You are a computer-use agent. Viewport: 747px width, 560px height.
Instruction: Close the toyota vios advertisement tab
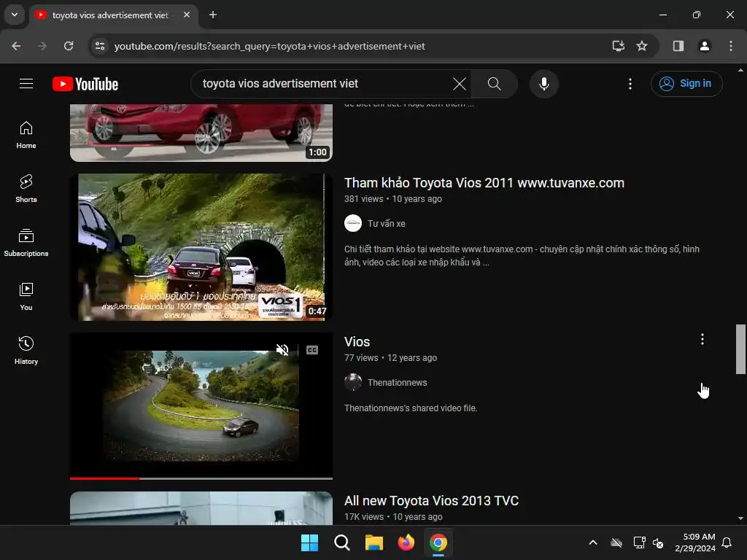(x=187, y=15)
